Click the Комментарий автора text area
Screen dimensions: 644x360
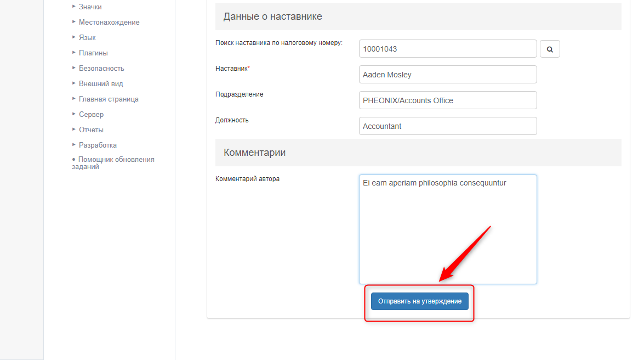(x=448, y=229)
